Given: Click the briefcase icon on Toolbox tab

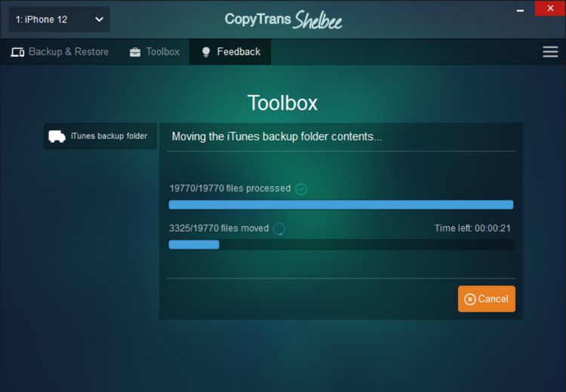Looking at the screenshot, I should [135, 52].
